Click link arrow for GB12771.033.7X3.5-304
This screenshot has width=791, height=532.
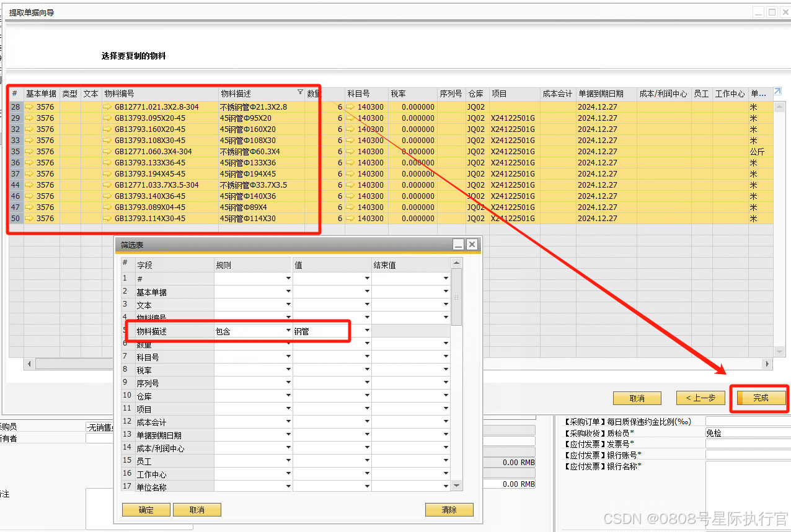108,185
